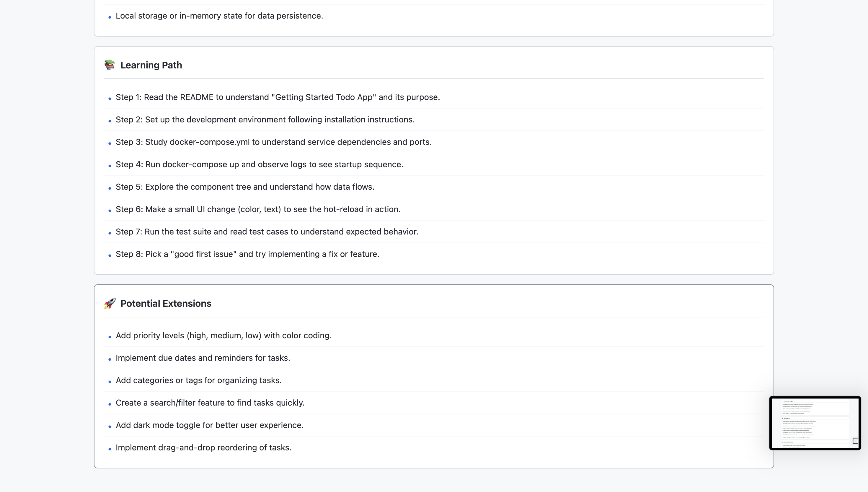
Task: Click the rocket icon beside Potential Extensions
Action: (110, 303)
